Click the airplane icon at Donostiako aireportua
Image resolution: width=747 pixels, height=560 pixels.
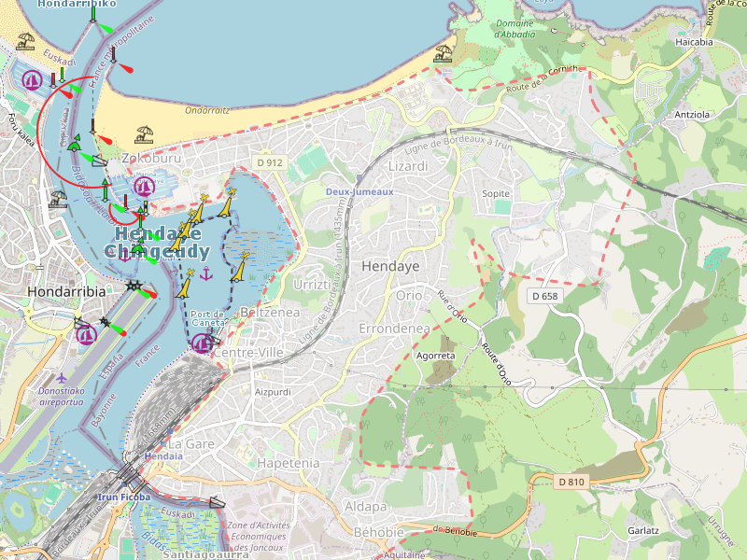tap(62, 378)
